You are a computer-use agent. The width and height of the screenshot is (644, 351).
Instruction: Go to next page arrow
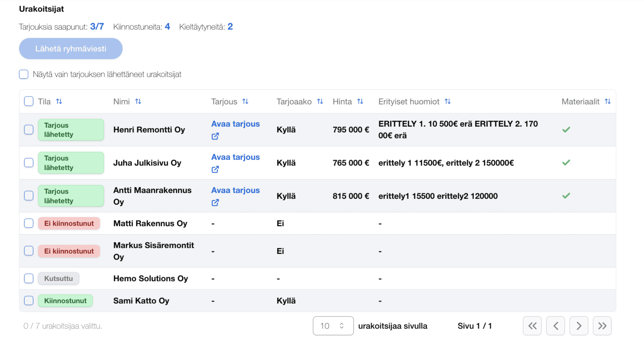(x=579, y=326)
